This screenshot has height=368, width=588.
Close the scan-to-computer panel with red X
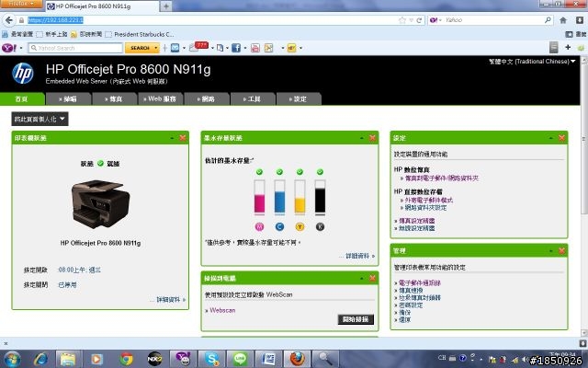[372, 278]
